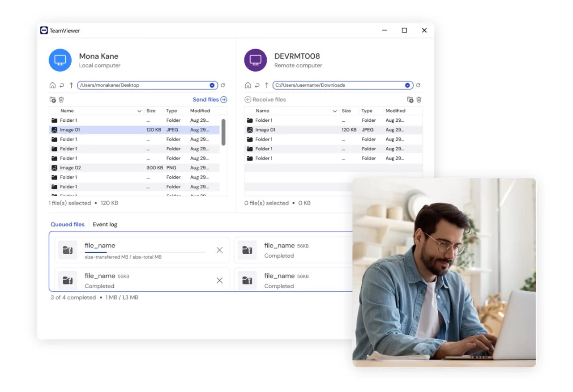Click the TeamViewer logo in title bar

pyautogui.click(x=44, y=30)
